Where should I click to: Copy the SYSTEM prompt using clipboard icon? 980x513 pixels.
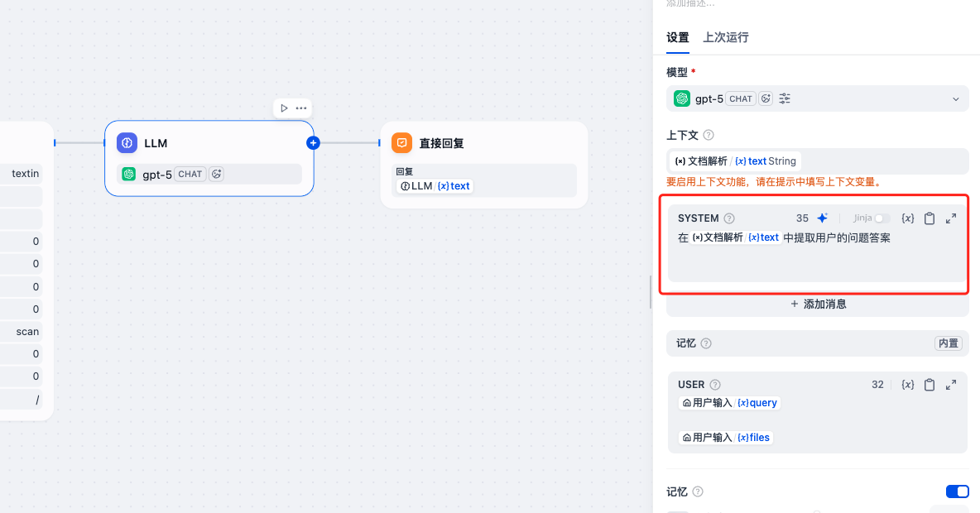coord(929,218)
